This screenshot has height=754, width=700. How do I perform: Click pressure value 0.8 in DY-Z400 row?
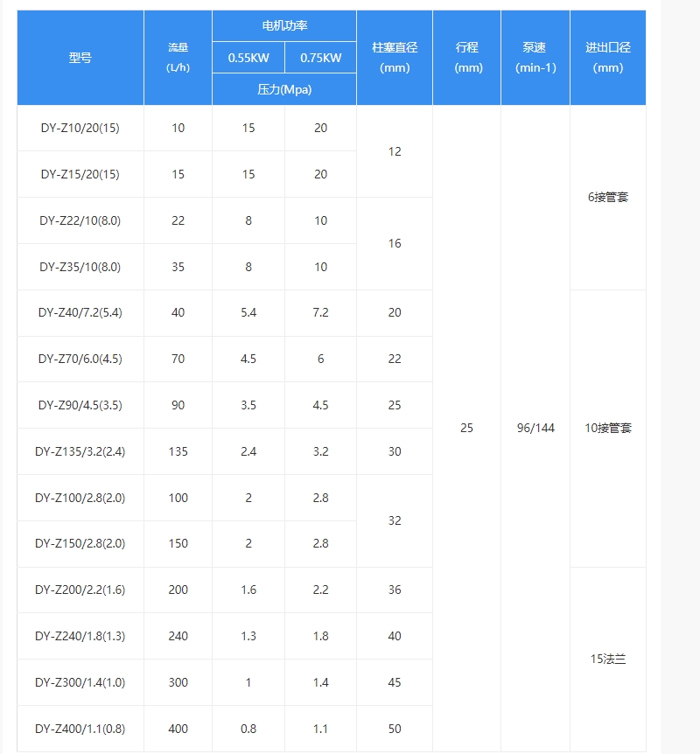[x=248, y=729]
